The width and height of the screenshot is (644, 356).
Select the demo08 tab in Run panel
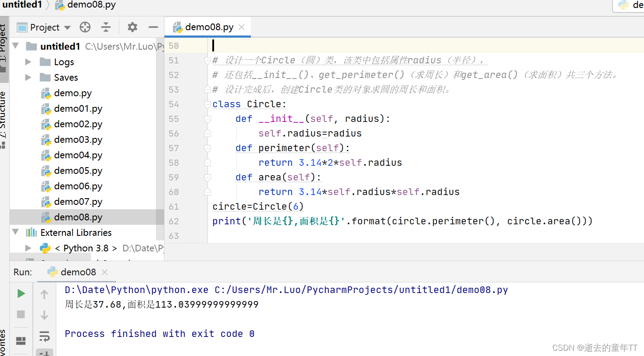click(76, 272)
